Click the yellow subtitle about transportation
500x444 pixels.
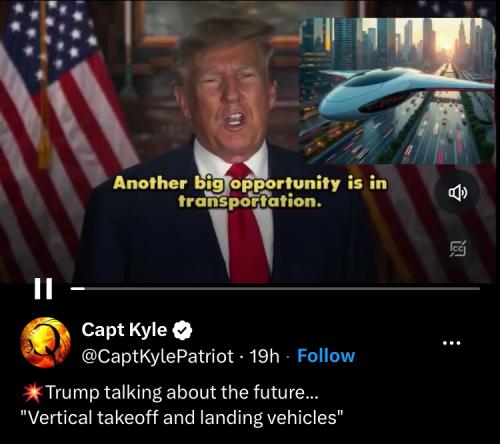(250, 192)
